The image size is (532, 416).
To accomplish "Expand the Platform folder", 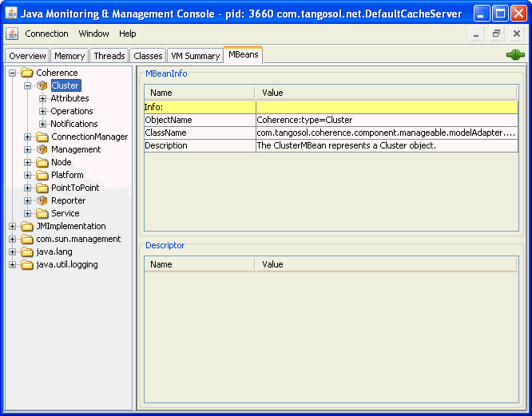I will 28,176.
